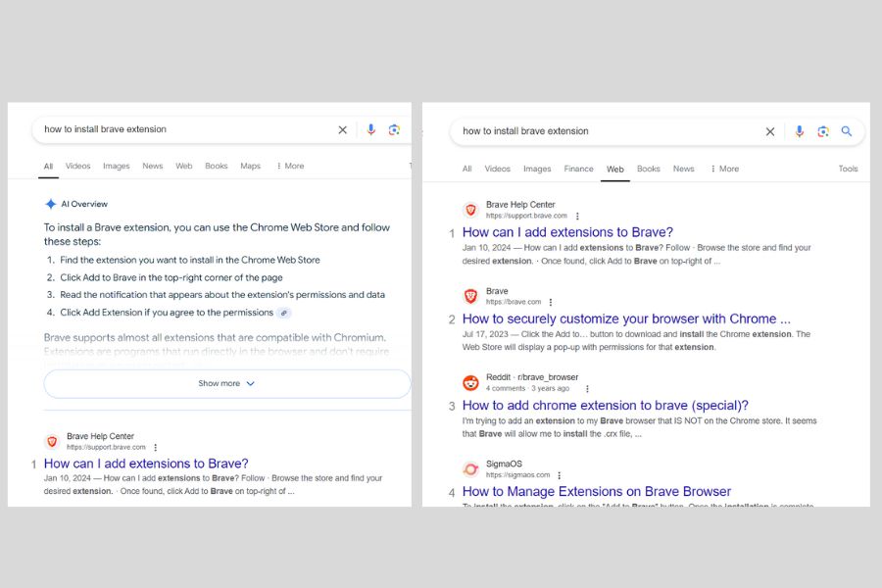Open three-dot menu beside Reddit r/brave_browser result

pyautogui.click(x=587, y=388)
